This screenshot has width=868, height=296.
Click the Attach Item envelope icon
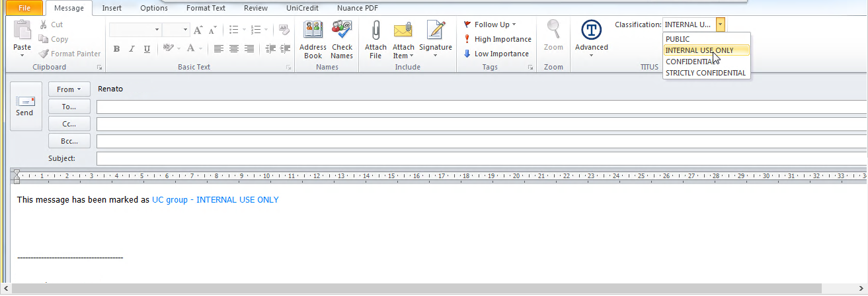403,31
